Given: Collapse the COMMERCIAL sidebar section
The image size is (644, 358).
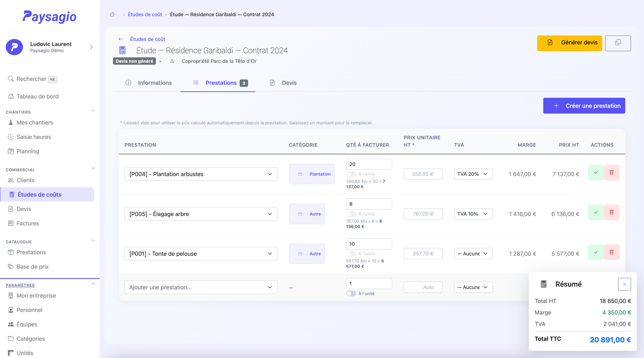Looking at the screenshot, I should (x=93, y=169).
